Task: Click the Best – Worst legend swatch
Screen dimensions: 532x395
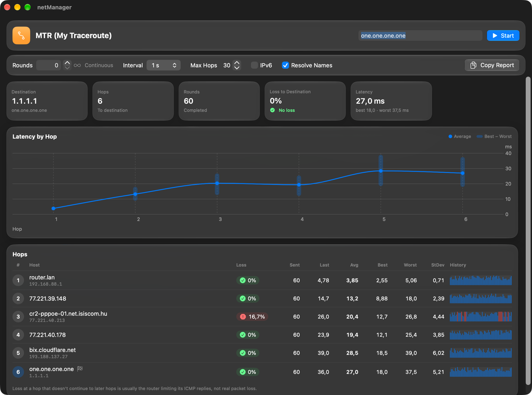Action: pyautogui.click(x=480, y=136)
